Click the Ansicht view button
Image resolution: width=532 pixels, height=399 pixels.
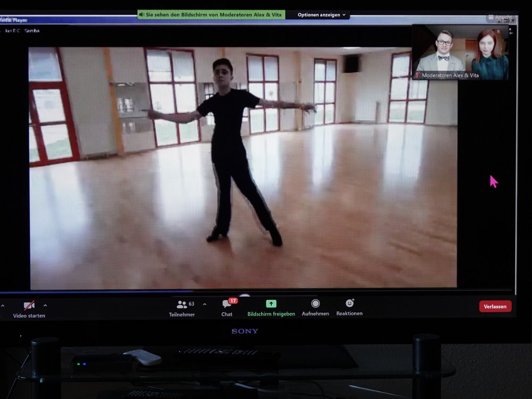coord(500,17)
